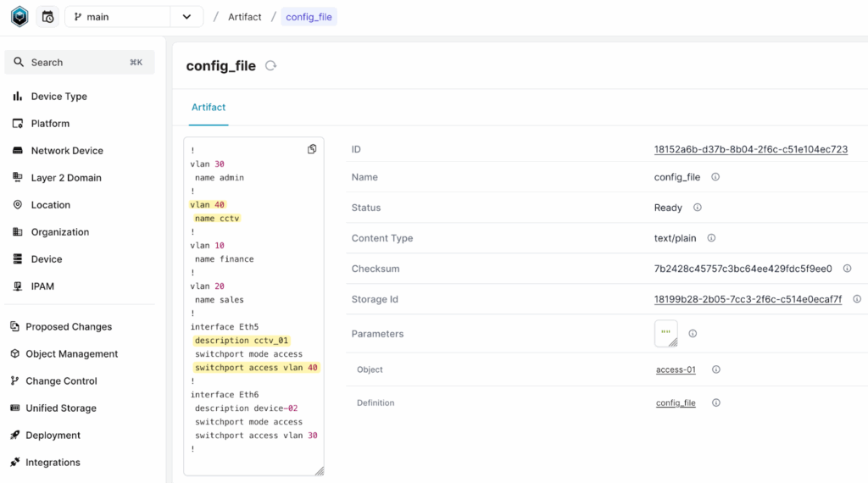Open the ID link 18152a6b-d37b-8b04
Screen dimensions: 868x483
(751, 149)
